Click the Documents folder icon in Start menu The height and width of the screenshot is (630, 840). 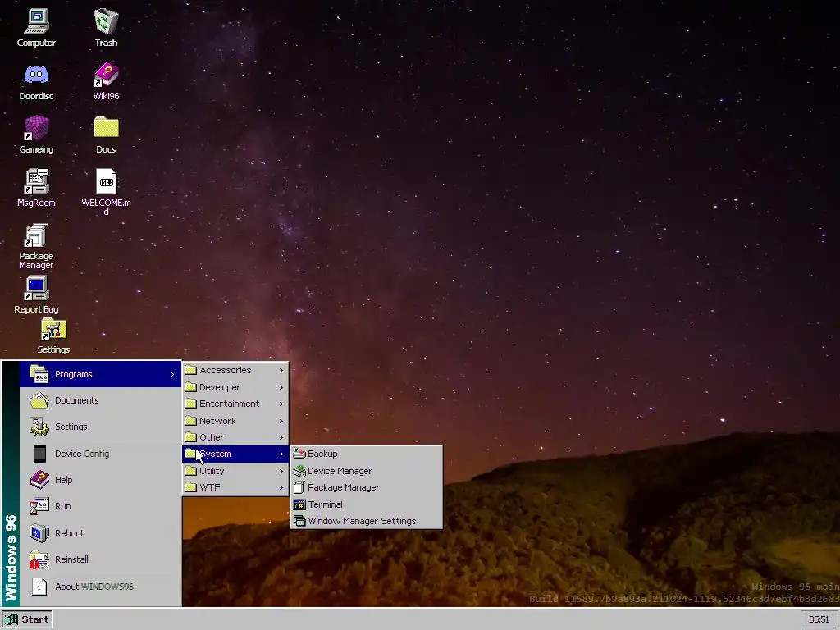[39, 400]
